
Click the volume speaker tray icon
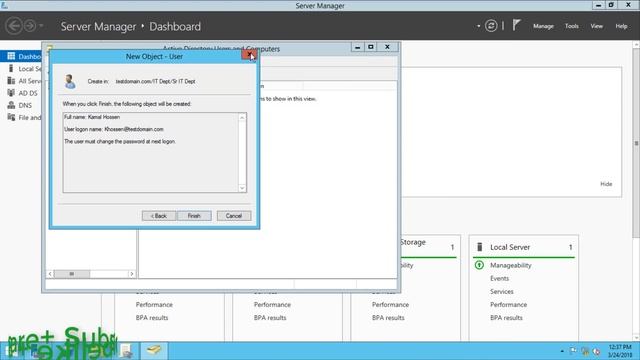coord(596,351)
